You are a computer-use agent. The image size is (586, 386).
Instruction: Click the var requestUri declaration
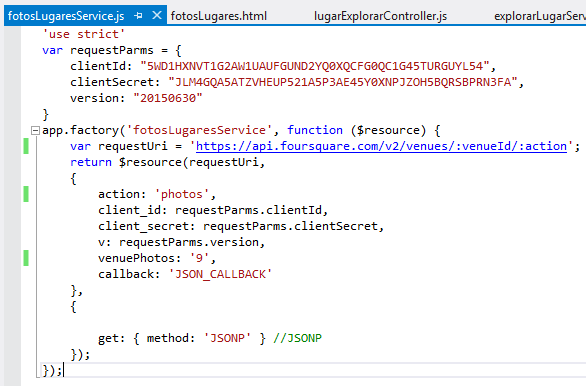click(119, 146)
